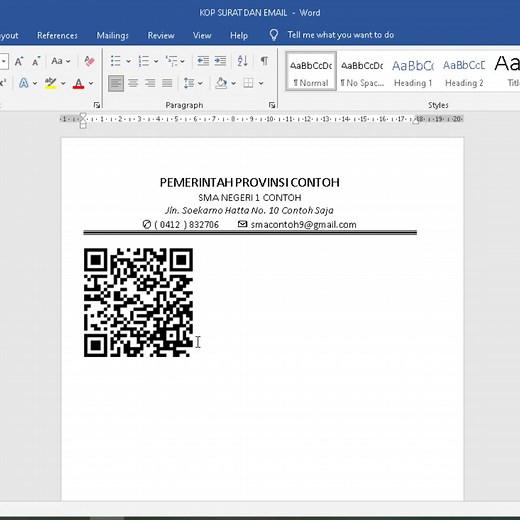This screenshot has height=520, width=520.
Task: Click the SMA NEGERI 1 CONTOH line
Action: click(250, 198)
